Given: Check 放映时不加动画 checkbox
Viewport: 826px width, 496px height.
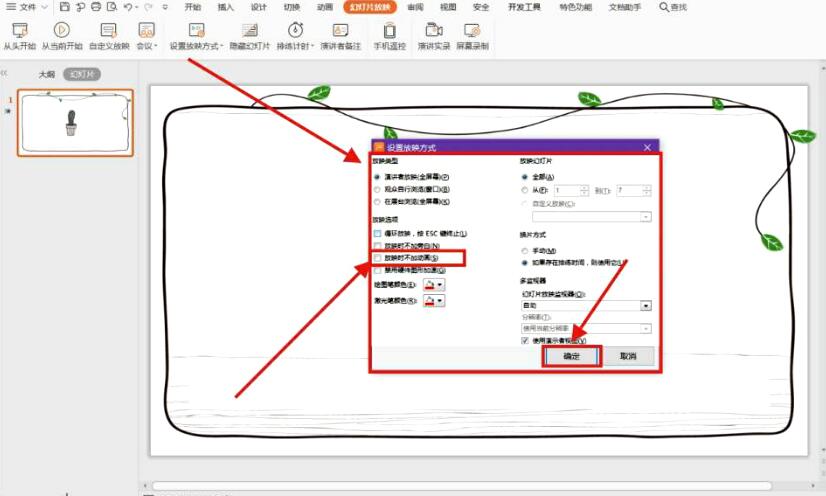Looking at the screenshot, I should pos(377,258).
